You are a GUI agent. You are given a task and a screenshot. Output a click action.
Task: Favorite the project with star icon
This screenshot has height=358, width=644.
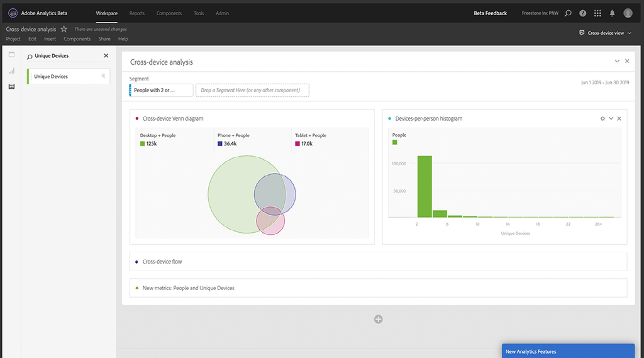pyautogui.click(x=64, y=29)
